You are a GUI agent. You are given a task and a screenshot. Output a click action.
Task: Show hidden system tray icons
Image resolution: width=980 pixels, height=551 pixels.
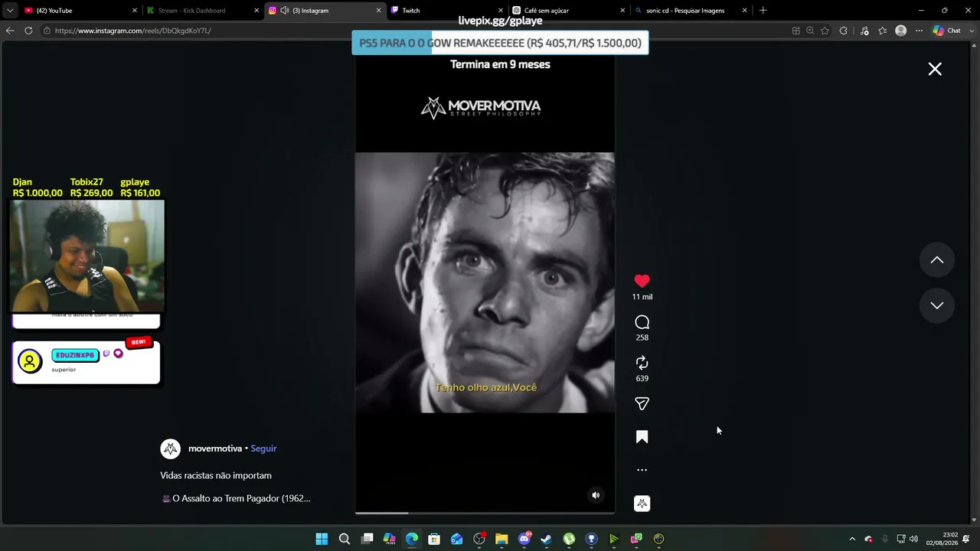click(852, 539)
